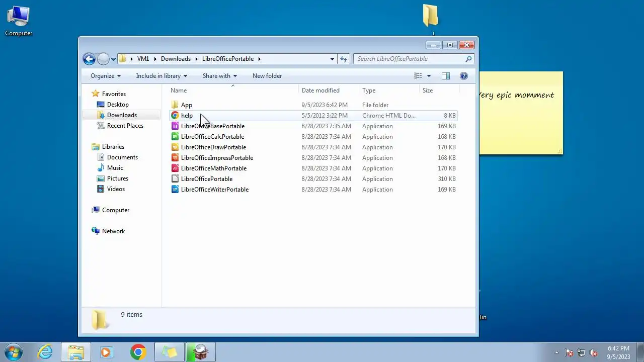Click the muted volume tray icon
644x362 pixels.
coord(593,352)
